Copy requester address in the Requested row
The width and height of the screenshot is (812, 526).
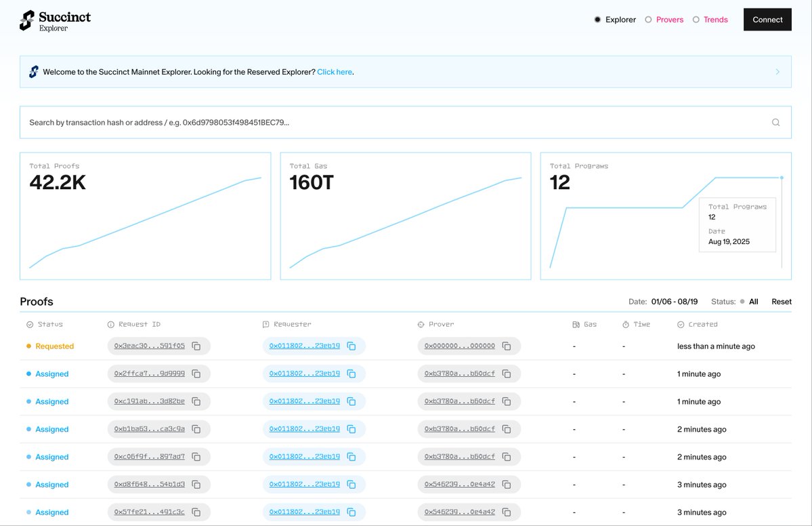(351, 346)
